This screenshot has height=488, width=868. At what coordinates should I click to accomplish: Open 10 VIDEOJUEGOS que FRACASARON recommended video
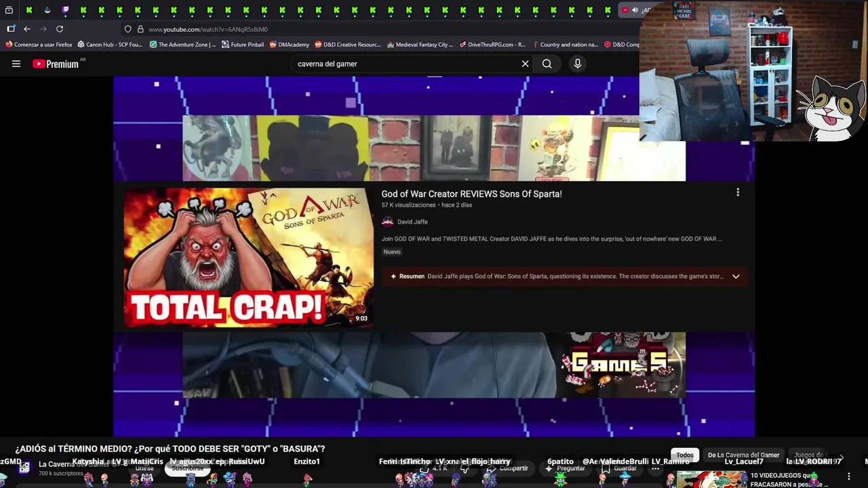pos(789,480)
